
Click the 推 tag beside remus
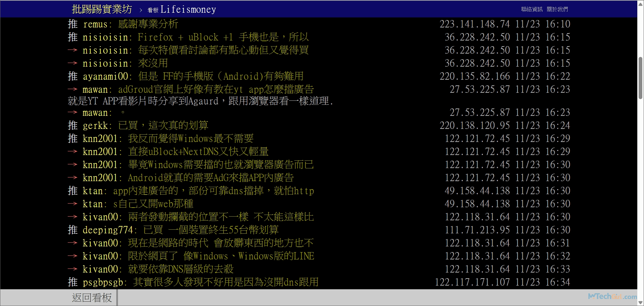click(73, 24)
